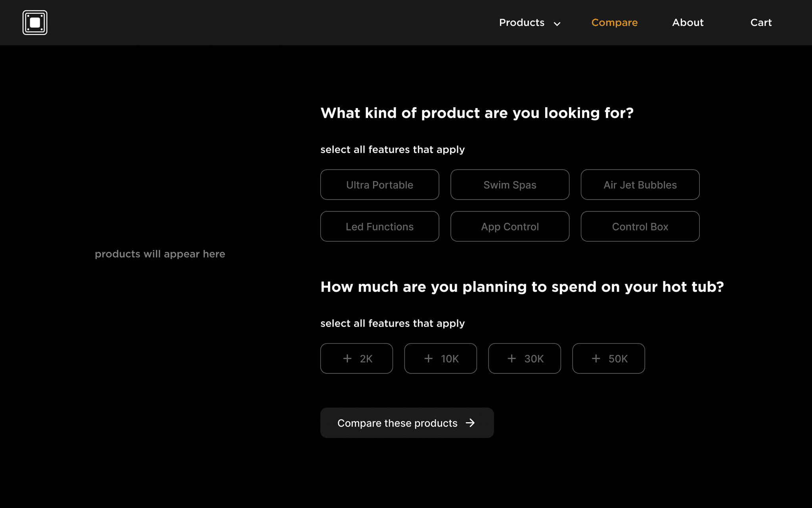Choose the Control Box feature
This screenshot has height=508, width=812.
coord(640,227)
